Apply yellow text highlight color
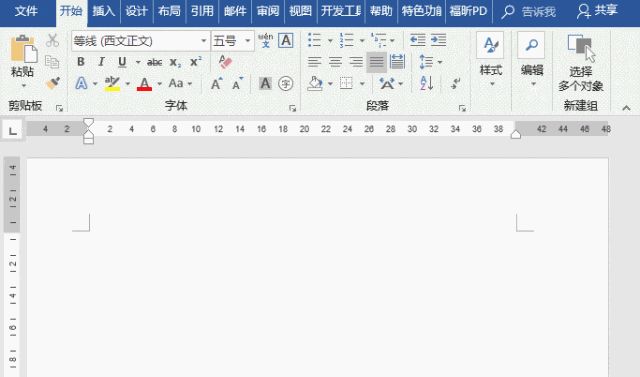640x377 pixels. [112, 84]
